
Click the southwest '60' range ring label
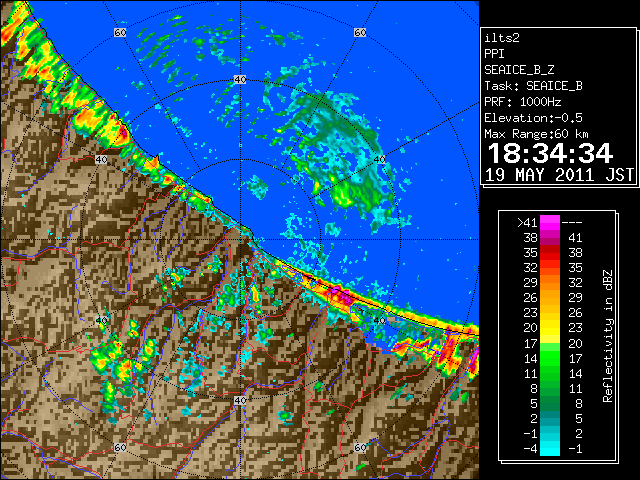pos(120,447)
